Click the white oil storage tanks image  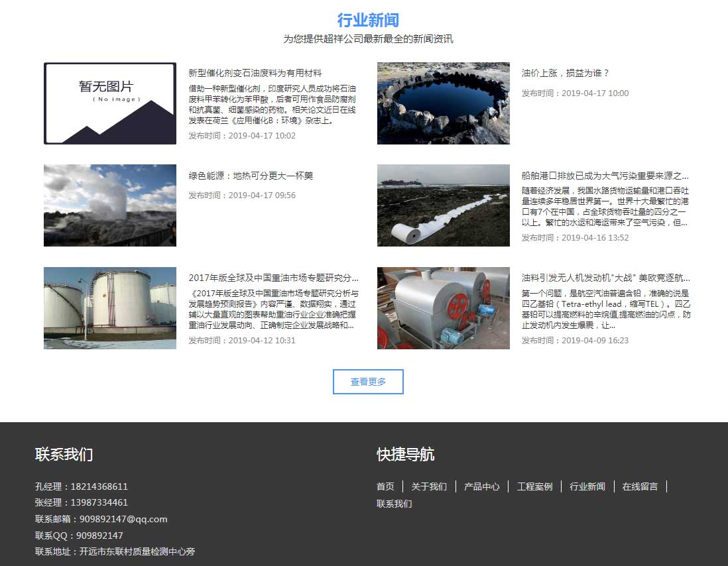click(110, 308)
